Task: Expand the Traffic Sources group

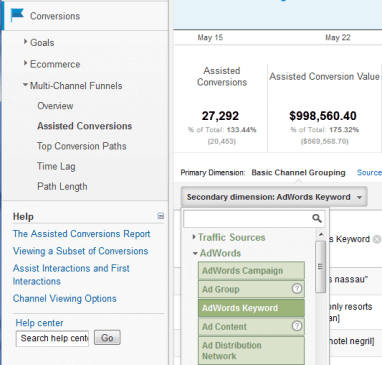Action: coord(194,237)
